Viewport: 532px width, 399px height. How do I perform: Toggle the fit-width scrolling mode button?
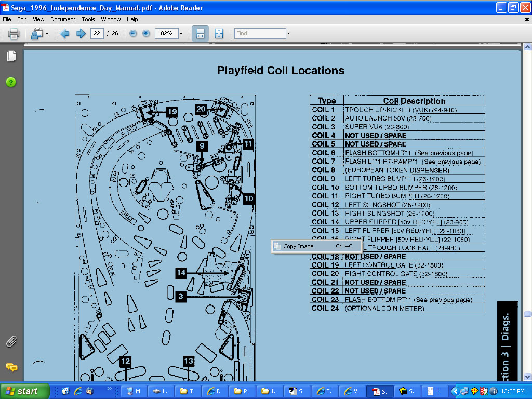200,33
